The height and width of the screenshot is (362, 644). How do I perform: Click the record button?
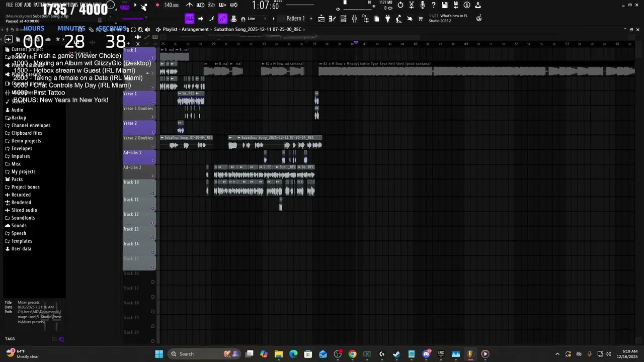(157, 5)
